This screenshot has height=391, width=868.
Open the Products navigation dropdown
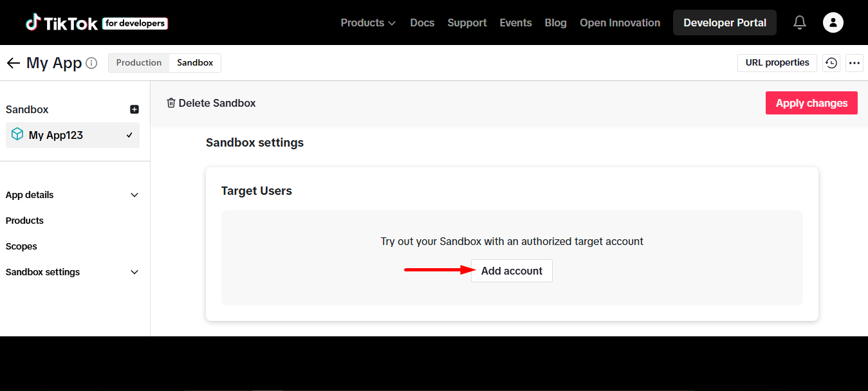367,22
